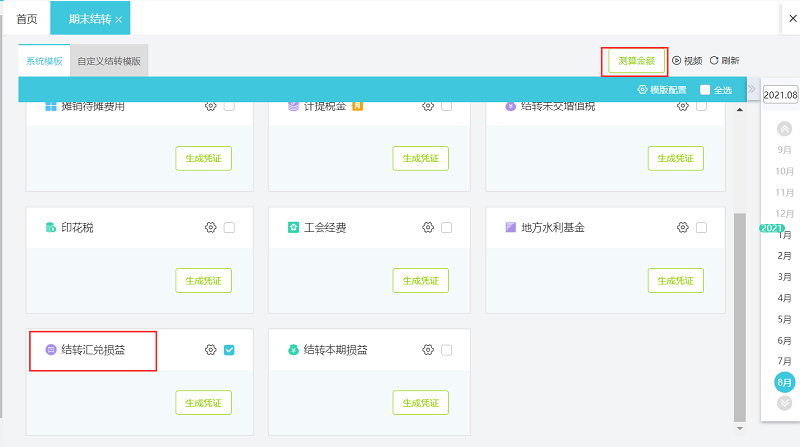Screen dimensions: 800x447
Task: Click 生成凭证 under 结转本期损益
Action: coord(421,403)
